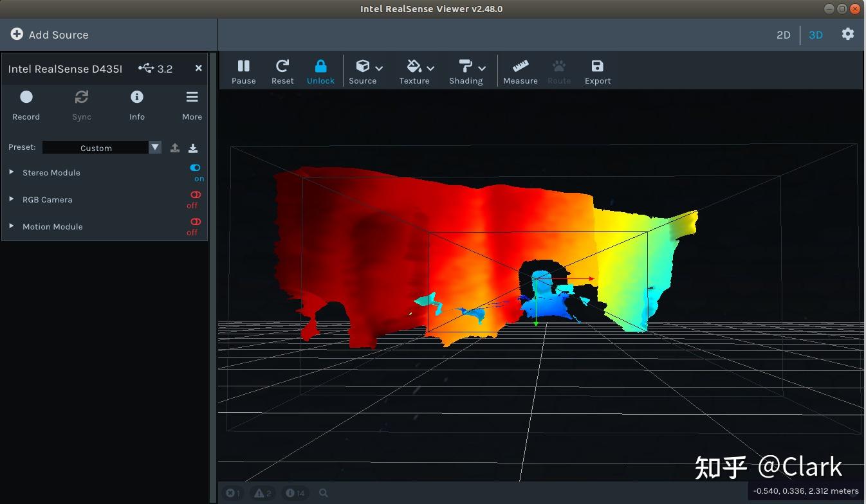Open the Measure ruler tool

[x=520, y=71]
